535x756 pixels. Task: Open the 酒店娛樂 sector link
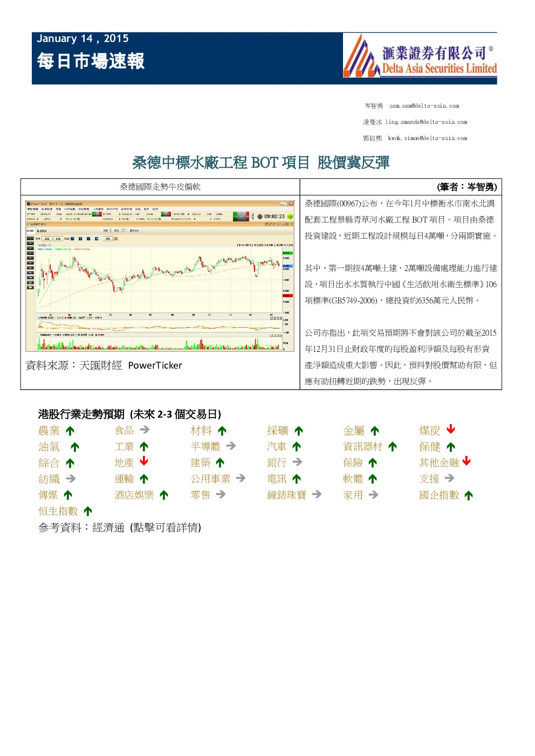[x=134, y=495]
